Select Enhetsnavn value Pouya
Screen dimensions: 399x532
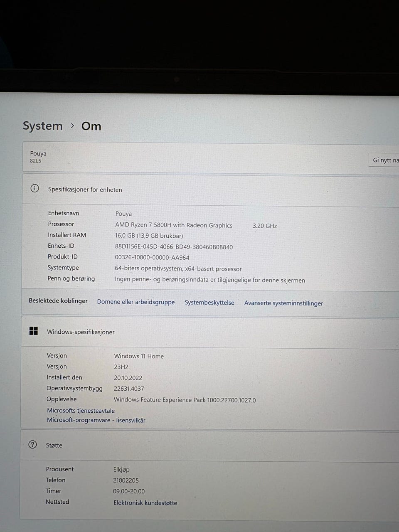tap(123, 214)
